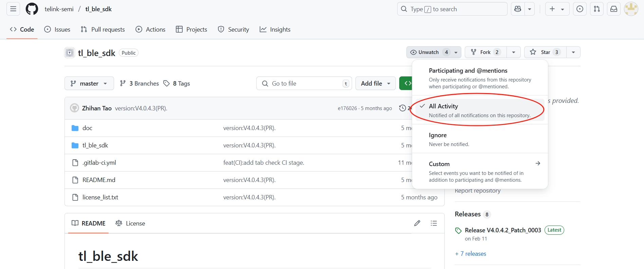Open pull requests icon in top header
Image resolution: width=644 pixels, height=269 pixels.
(597, 9)
